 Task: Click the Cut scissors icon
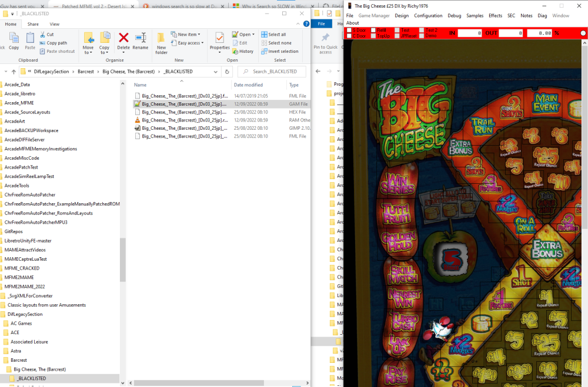click(42, 35)
